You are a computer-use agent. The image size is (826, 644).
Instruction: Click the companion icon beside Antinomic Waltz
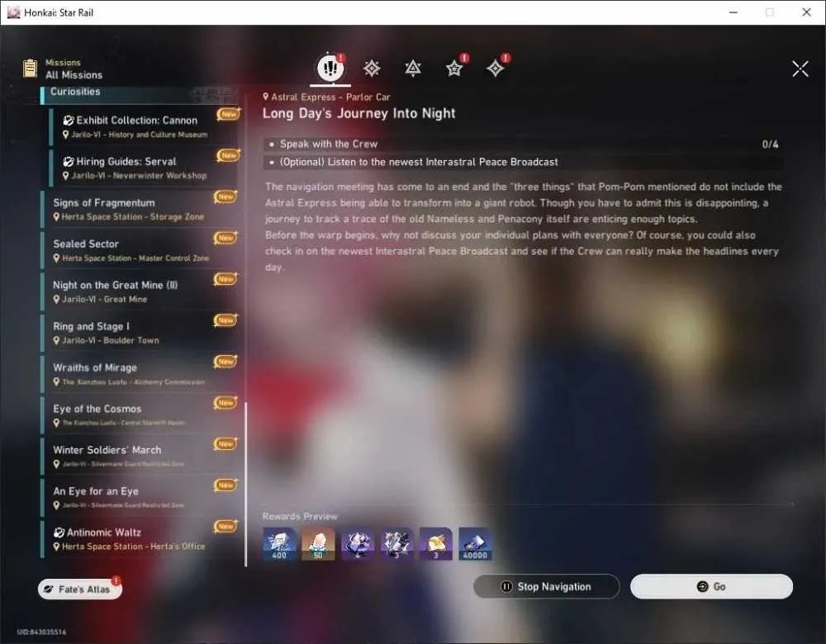pyautogui.click(x=59, y=533)
